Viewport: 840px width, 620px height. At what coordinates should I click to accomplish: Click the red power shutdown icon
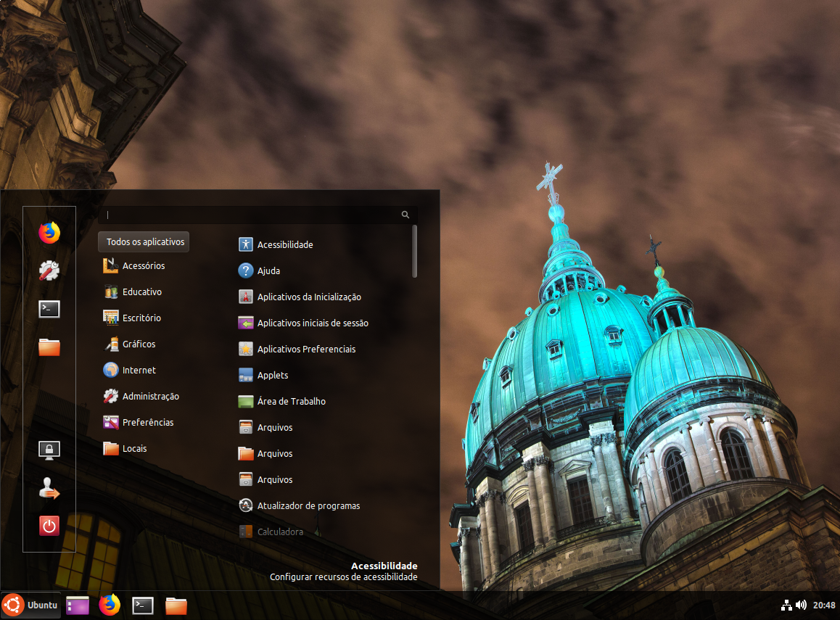click(x=49, y=526)
